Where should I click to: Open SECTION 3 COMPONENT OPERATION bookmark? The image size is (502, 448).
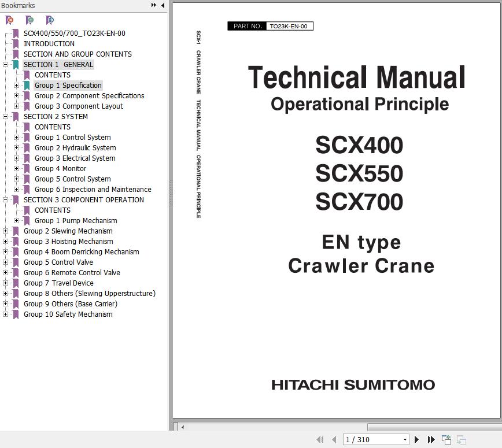click(x=83, y=199)
